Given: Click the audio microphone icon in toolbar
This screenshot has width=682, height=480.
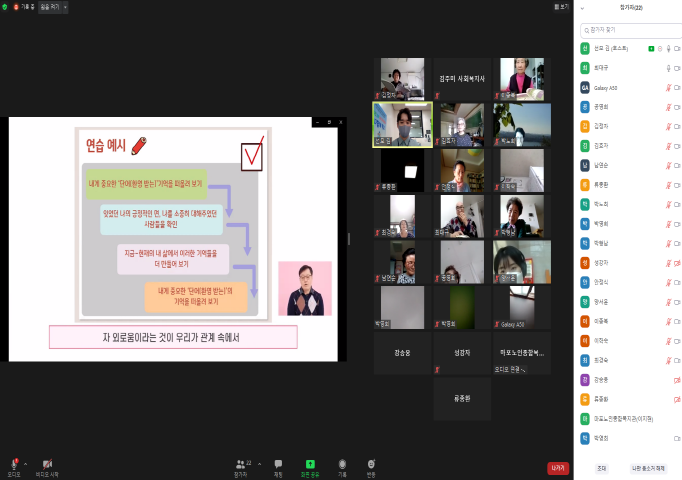Looking at the screenshot, I should coord(14,464).
